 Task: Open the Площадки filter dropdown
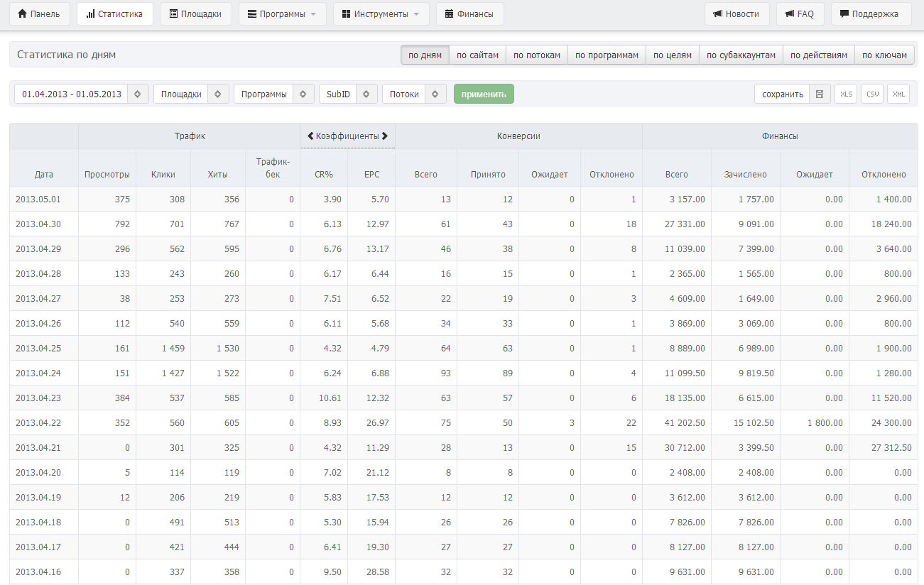190,94
